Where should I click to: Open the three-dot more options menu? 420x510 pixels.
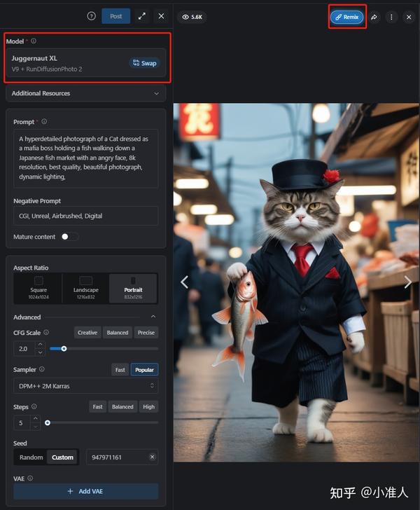(x=391, y=17)
